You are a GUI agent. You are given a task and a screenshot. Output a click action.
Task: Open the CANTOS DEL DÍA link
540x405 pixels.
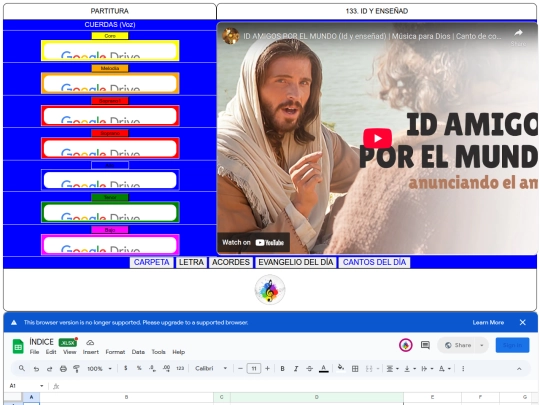pyautogui.click(x=374, y=262)
